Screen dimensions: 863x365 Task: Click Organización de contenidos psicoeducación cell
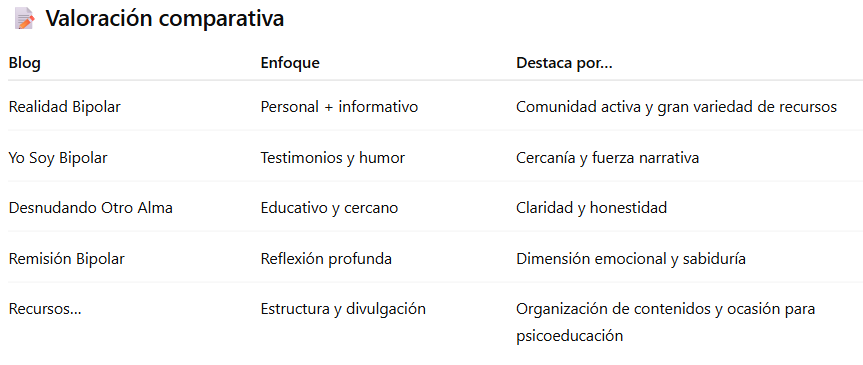click(665, 323)
